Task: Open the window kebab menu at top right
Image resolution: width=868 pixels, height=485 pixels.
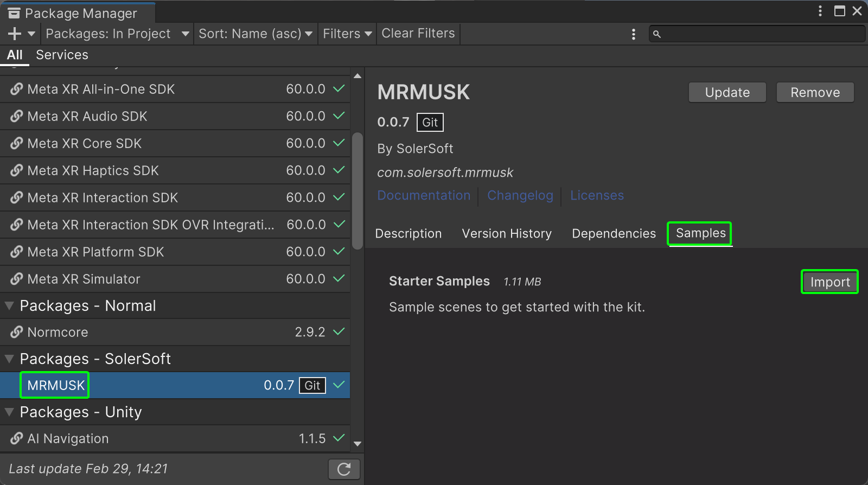Action: (820, 11)
